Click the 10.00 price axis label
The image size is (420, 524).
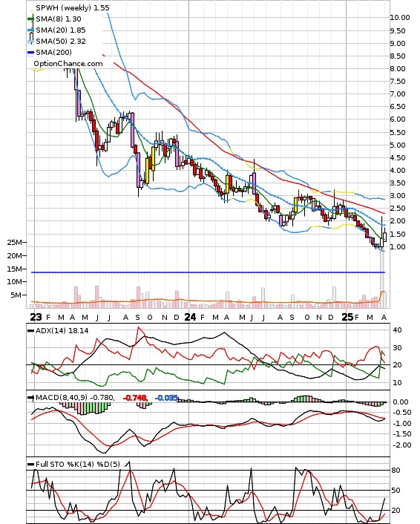pyautogui.click(x=400, y=17)
